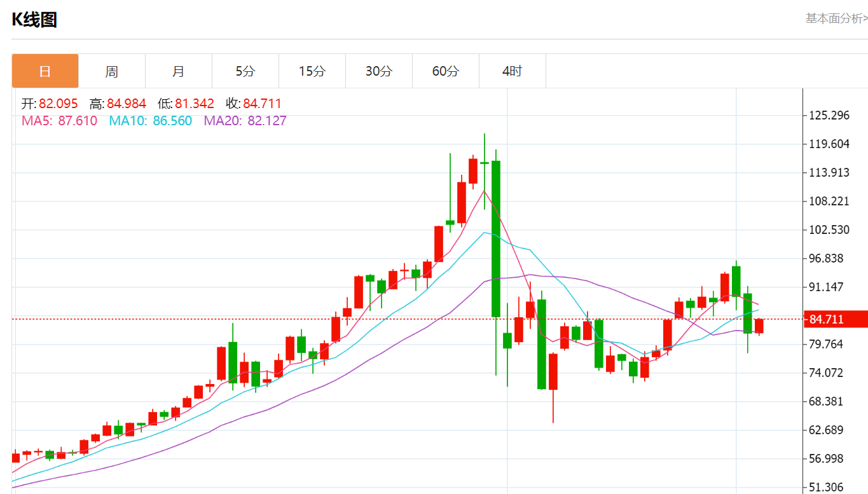
Task: Switch to the 周 weekly tab
Action: (112, 71)
